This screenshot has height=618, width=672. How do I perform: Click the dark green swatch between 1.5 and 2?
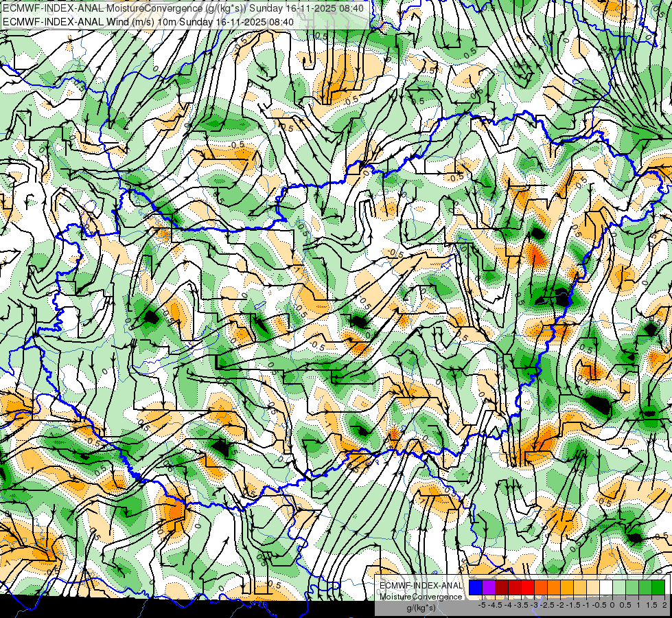pyautogui.click(x=658, y=588)
